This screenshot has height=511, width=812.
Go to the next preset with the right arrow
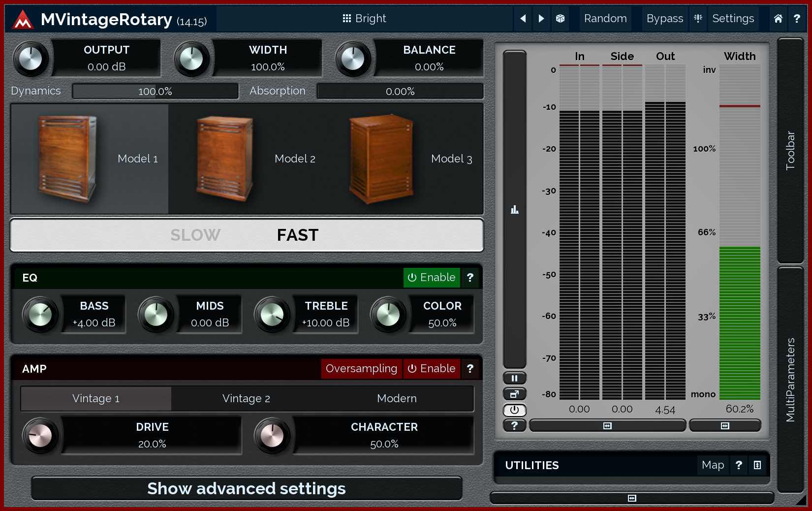tap(541, 19)
